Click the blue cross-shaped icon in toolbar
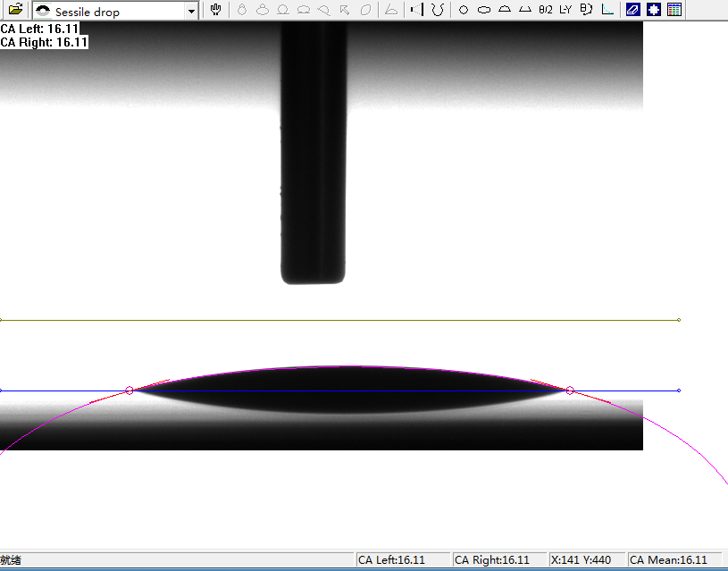The width and height of the screenshot is (728, 571). [x=654, y=10]
